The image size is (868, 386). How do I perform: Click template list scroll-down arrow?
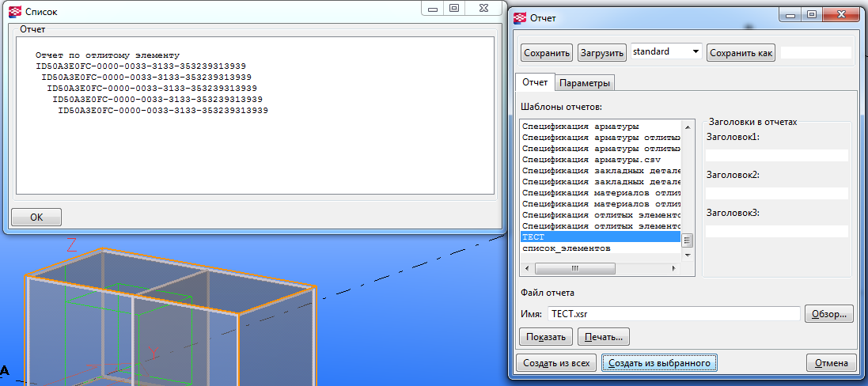point(687,255)
